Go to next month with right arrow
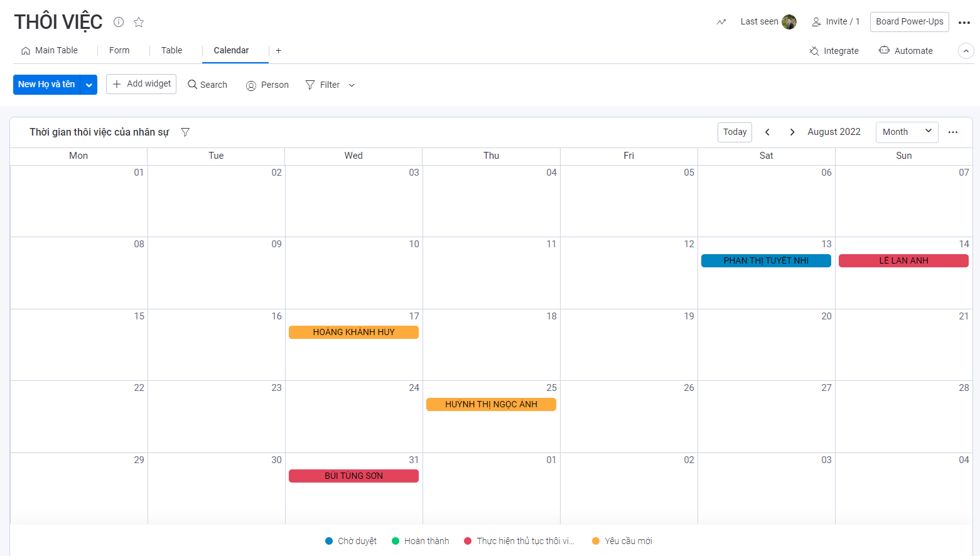Image resolution: width=980 pixels, height=556 pixels. [x=792, y=132]
